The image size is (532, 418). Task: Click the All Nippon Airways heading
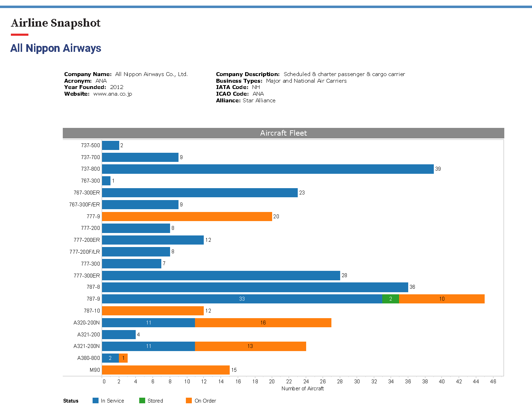pyautogui.click(x=56, y=48)
